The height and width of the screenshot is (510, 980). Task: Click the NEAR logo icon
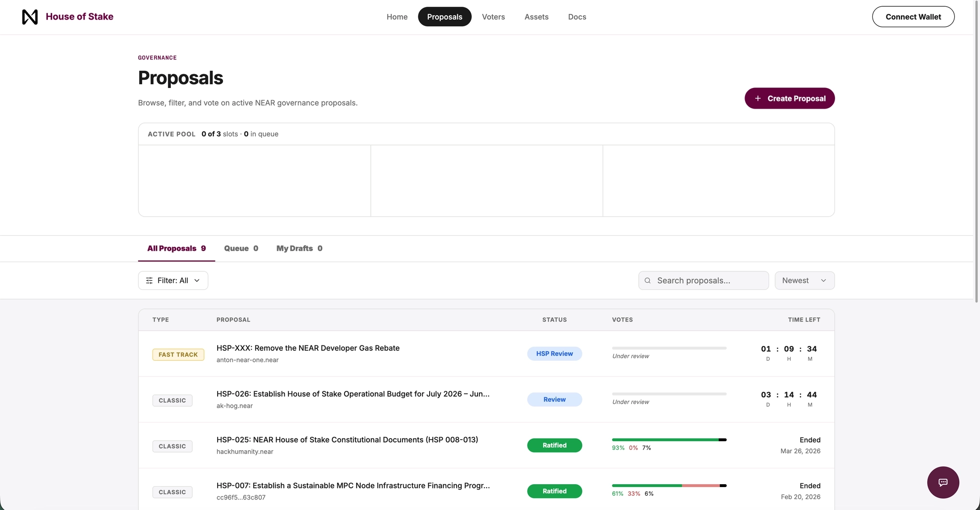coord(30,17)
